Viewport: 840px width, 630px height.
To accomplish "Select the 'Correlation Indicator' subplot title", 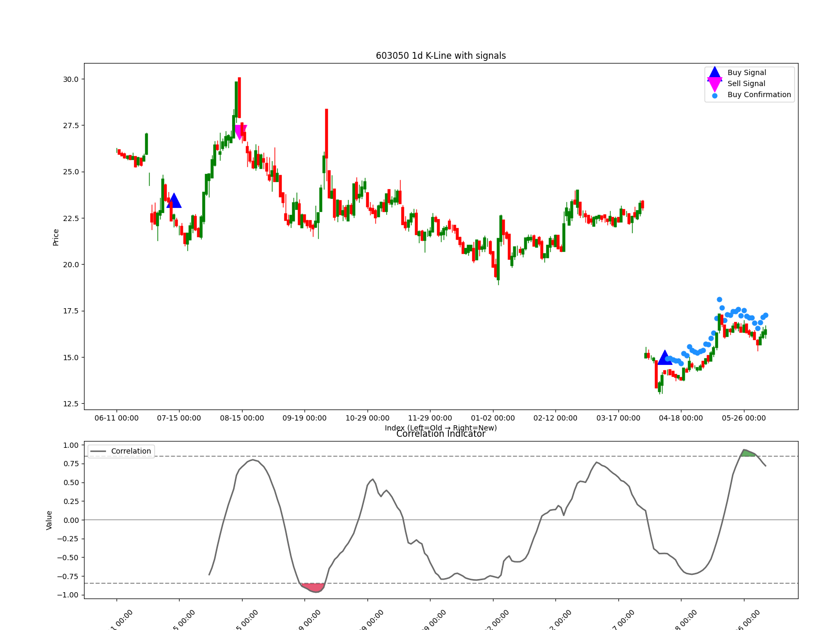I will point(441,434).
